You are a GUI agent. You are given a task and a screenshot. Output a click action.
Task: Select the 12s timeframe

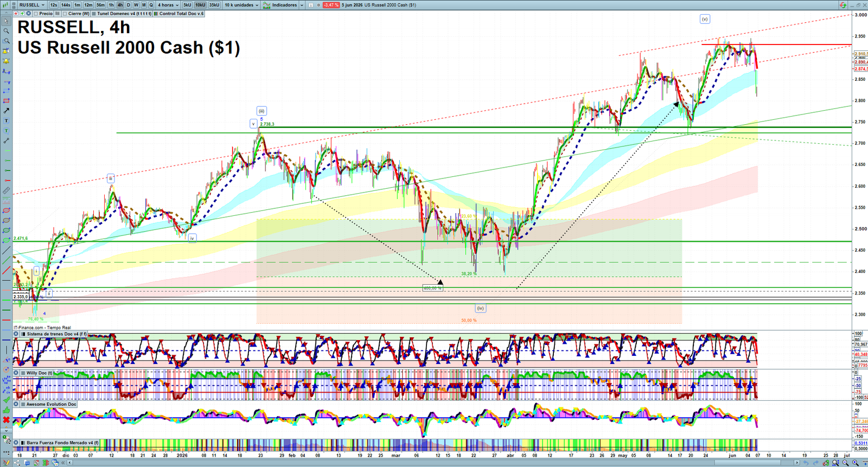[54, 5]
